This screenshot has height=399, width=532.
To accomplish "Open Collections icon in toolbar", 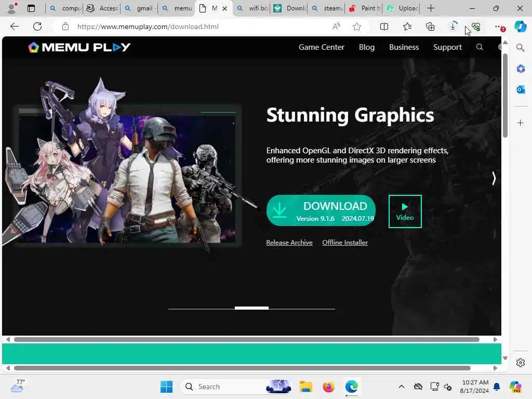I will (430, 26).
